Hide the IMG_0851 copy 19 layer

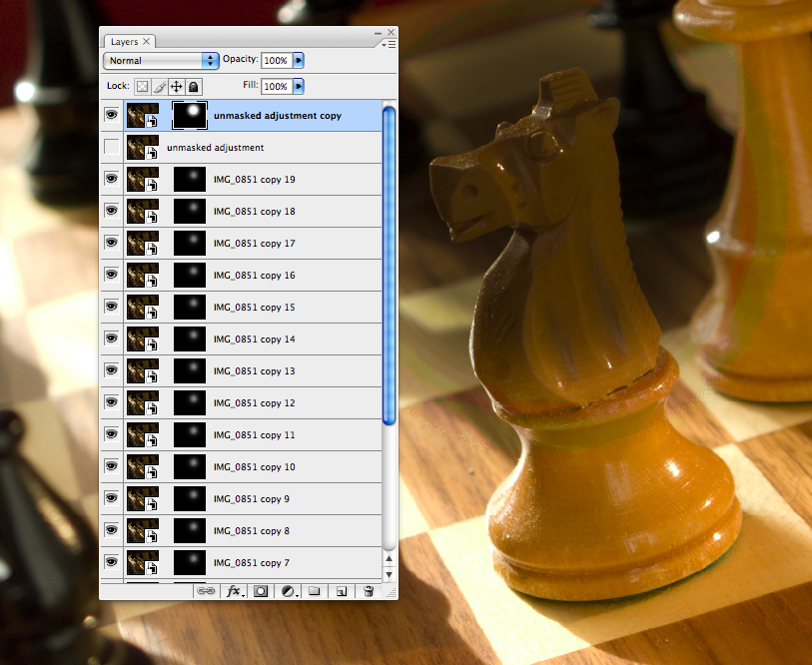(x=111, y=179)
